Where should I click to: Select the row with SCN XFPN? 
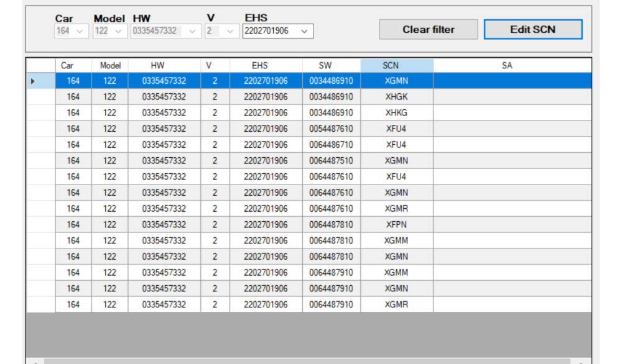point(396,224)
